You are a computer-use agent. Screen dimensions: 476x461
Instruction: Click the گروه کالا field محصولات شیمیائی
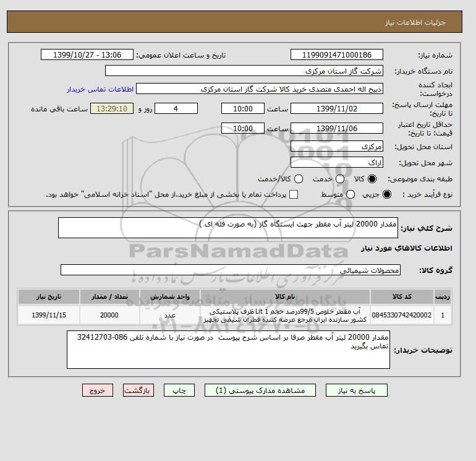pyautogui.click(x=231, y=270)
